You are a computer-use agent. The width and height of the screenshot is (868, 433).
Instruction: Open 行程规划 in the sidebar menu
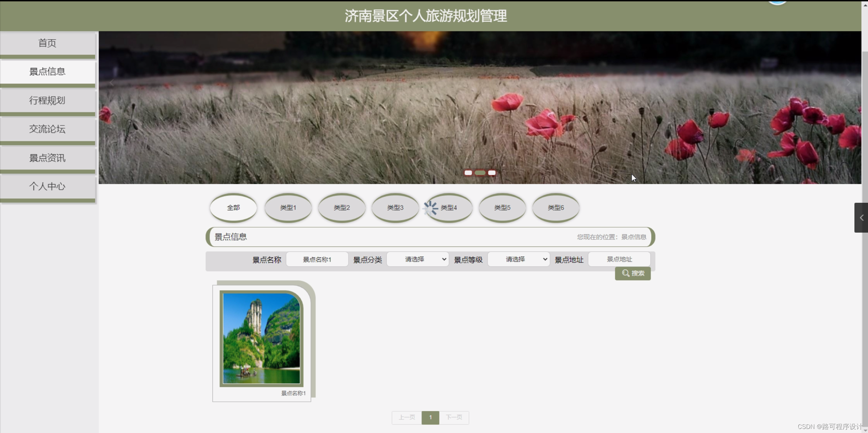coord(47,101)
